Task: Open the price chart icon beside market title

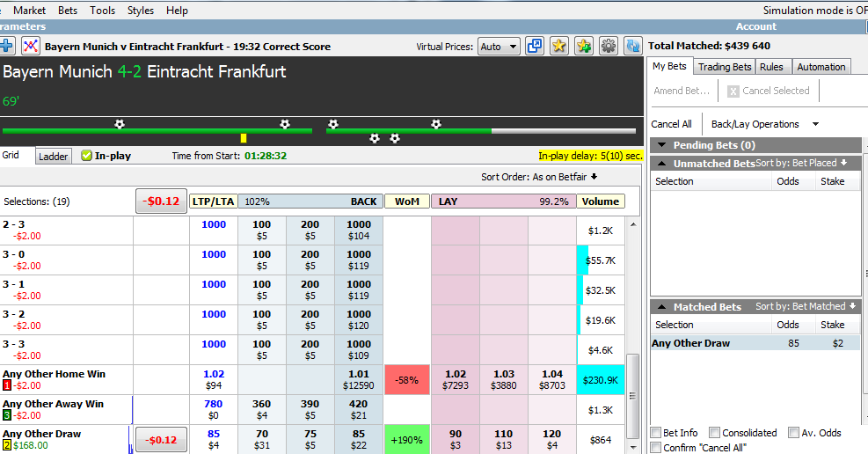Action: pyautogui.click(x=31, y=46)
